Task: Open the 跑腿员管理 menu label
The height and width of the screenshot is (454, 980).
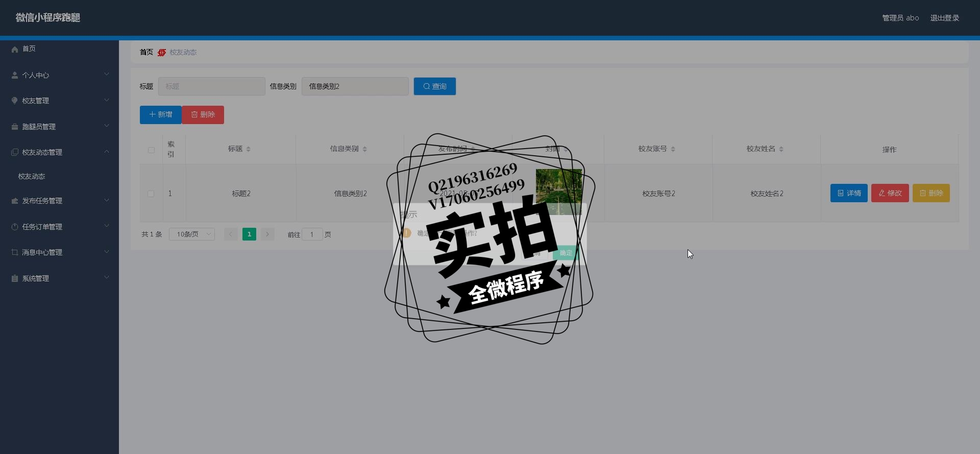Action: [x=39, y=127]
